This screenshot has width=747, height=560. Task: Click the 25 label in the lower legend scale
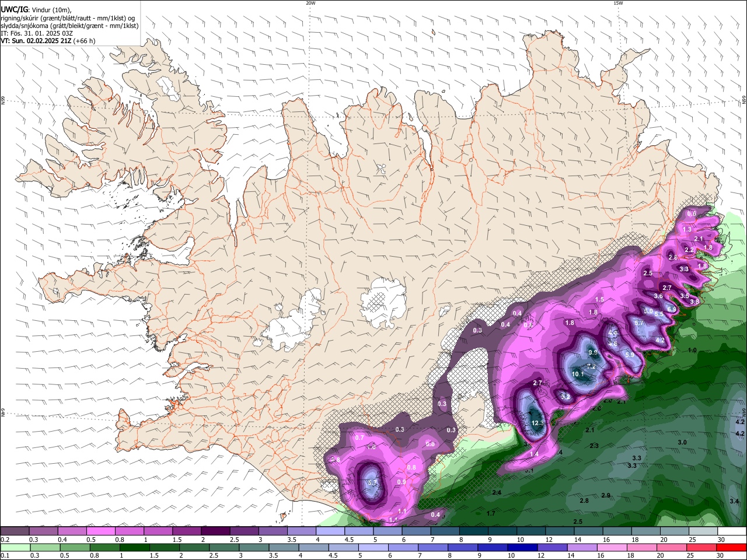pyautogui.click(x=691, y=556)
